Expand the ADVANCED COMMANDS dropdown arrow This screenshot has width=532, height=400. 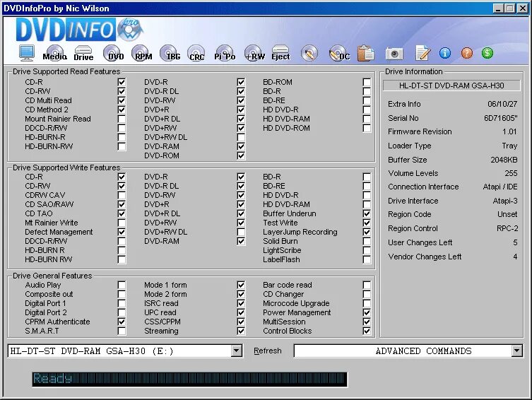pos(516,351)
